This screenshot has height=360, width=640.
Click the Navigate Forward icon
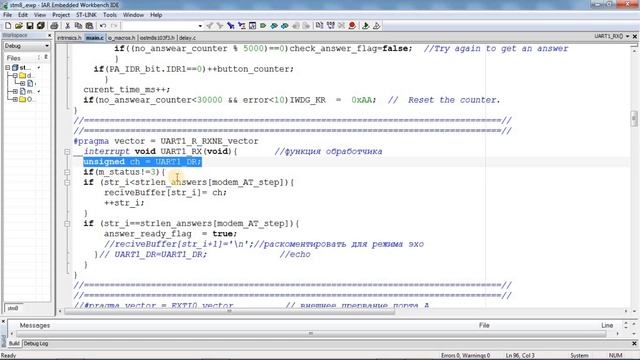[x=306, y=26]
